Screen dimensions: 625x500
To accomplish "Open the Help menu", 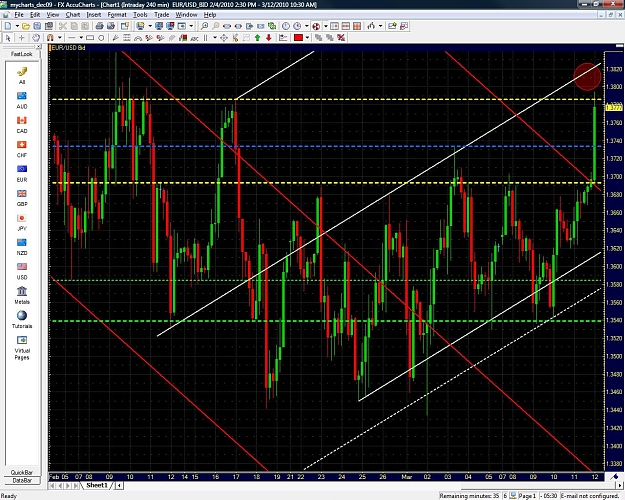I will tap(210, 15).
